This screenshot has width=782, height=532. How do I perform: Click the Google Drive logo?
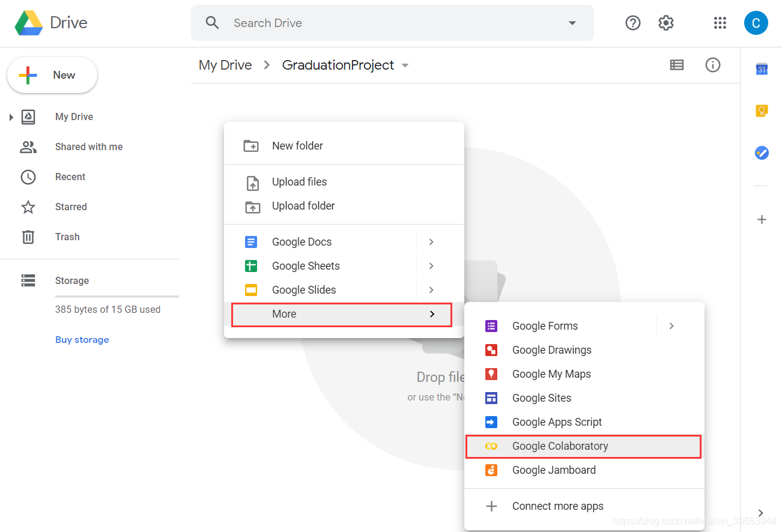pyautogui.click(x=28, y=23)
